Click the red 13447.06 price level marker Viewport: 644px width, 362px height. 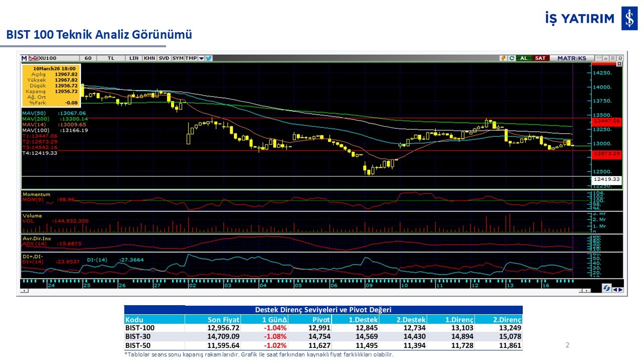coord(607,121)
